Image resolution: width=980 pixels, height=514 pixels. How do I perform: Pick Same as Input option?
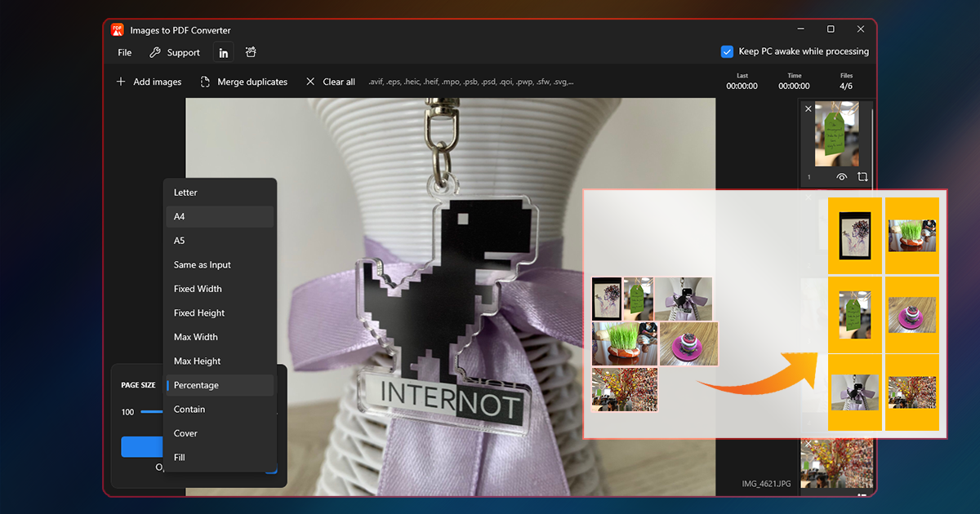pos(220,264)
